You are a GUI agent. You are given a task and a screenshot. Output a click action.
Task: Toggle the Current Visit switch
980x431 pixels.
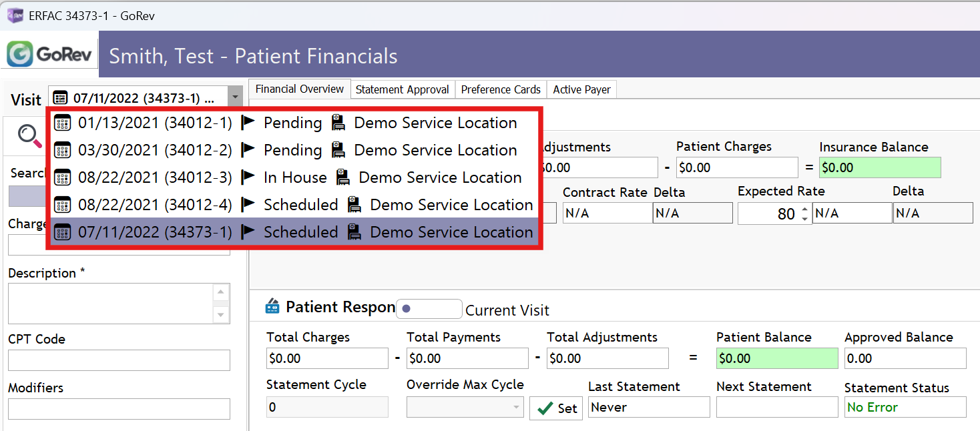click(x=429, y=309)
